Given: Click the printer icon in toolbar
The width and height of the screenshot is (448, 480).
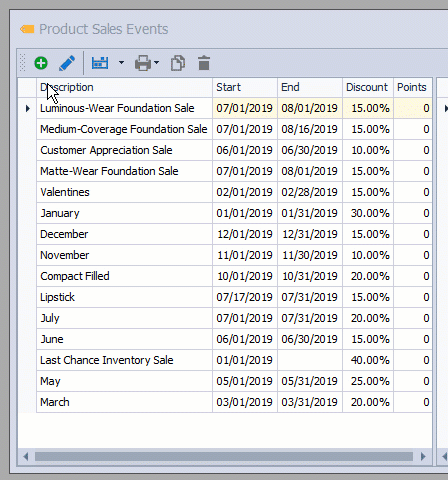Looking at the screenshot, I should 143,63.
